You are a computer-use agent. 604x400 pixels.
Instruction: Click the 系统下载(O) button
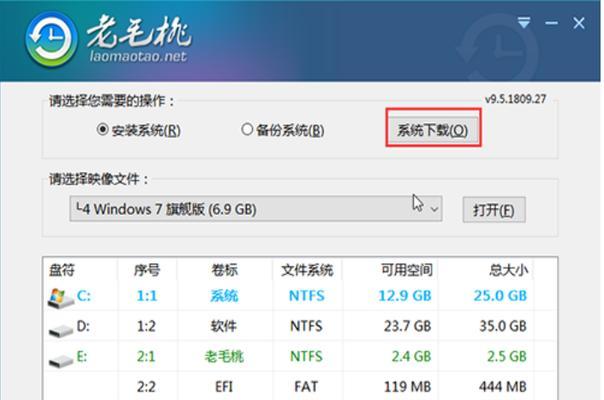point(433,130)
